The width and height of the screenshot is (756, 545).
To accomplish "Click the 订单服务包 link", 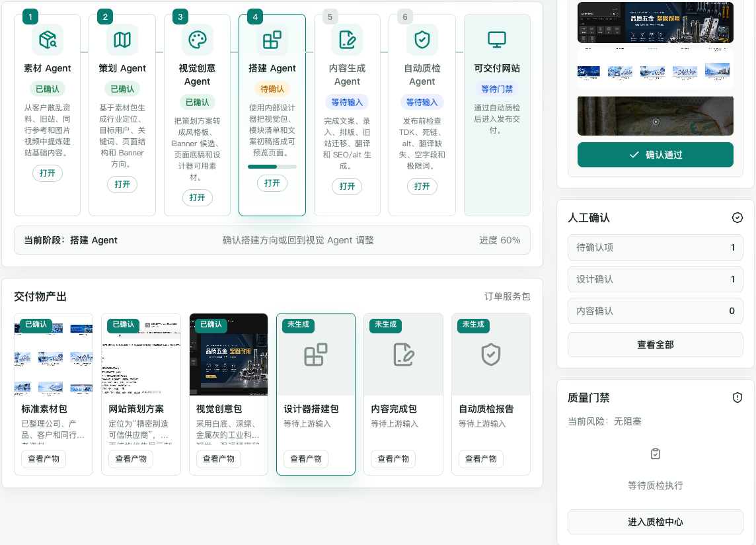I will [x=508, y=296].
